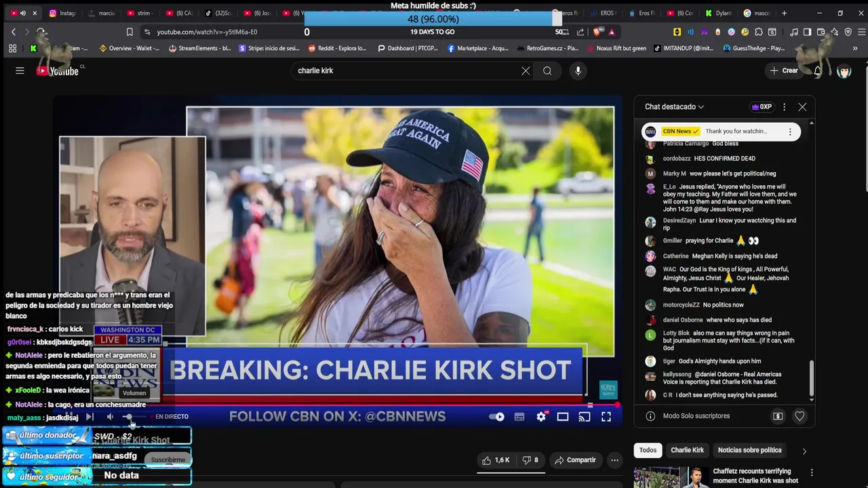Send a heart reaction in chat

(800, 416)
